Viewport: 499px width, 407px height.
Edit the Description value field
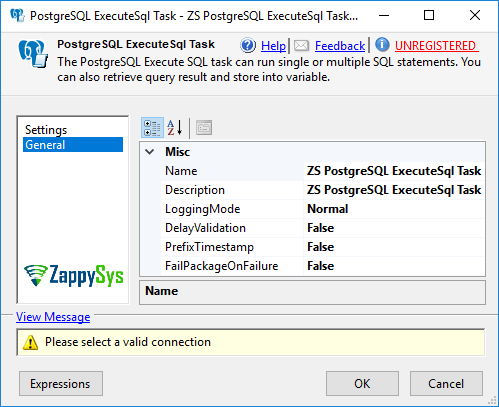[394, 190]
